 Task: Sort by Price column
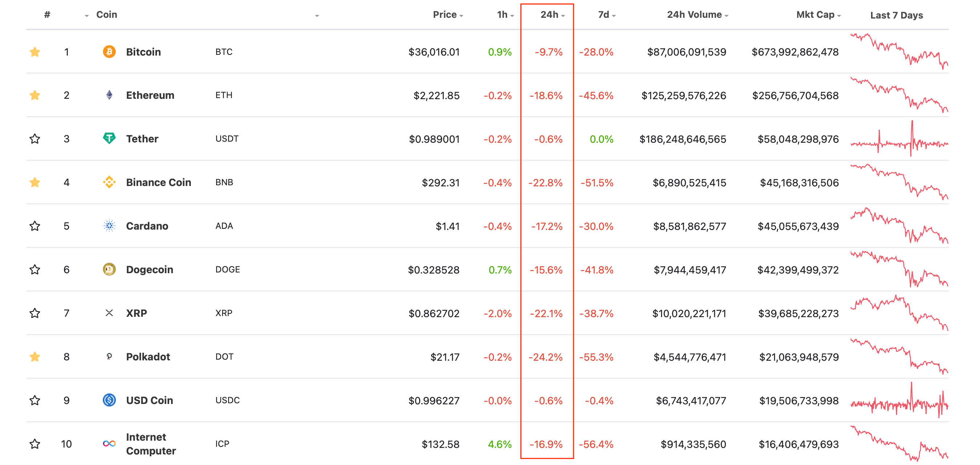click(448, 15)
